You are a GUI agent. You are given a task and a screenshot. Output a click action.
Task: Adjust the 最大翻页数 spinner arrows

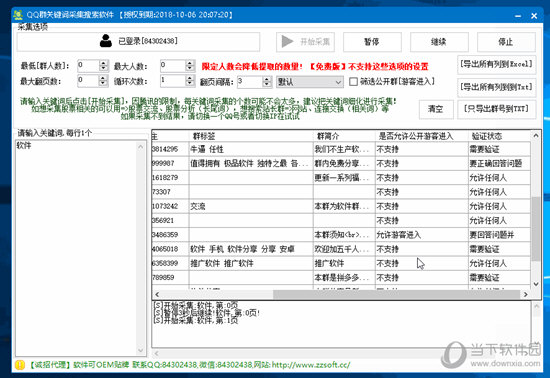point(103,81)
